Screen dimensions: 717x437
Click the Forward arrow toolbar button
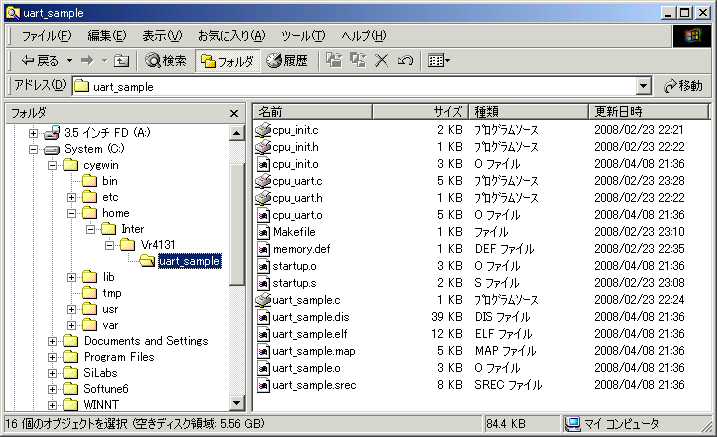[87, 60]
